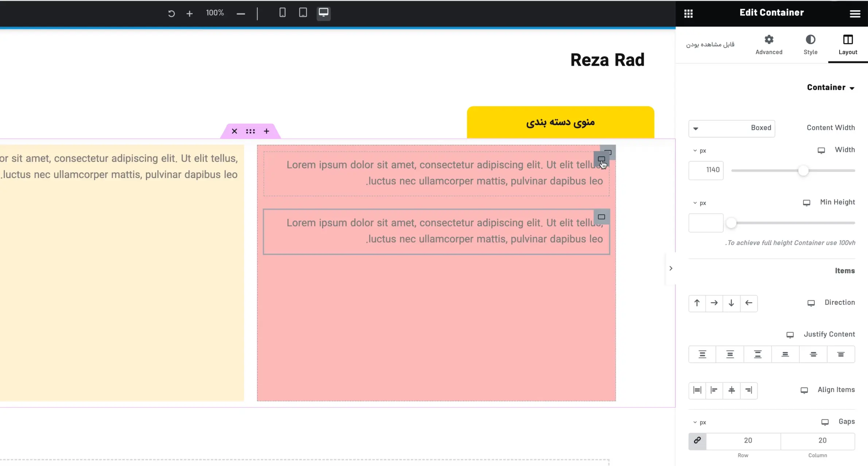
Task: Open the hamburger menu in panel header
Action: (855, 14)
